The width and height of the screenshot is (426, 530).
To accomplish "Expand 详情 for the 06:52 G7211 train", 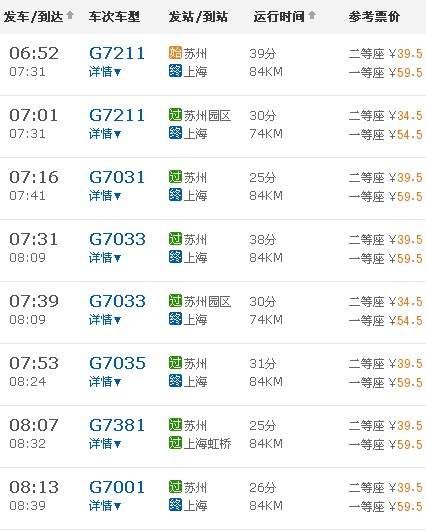I will coord(105,72).
